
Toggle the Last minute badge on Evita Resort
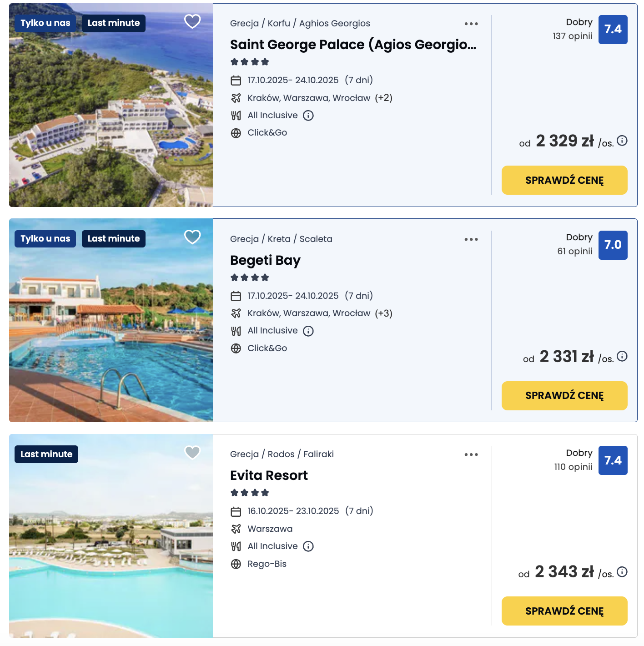[x=46, y=454]
